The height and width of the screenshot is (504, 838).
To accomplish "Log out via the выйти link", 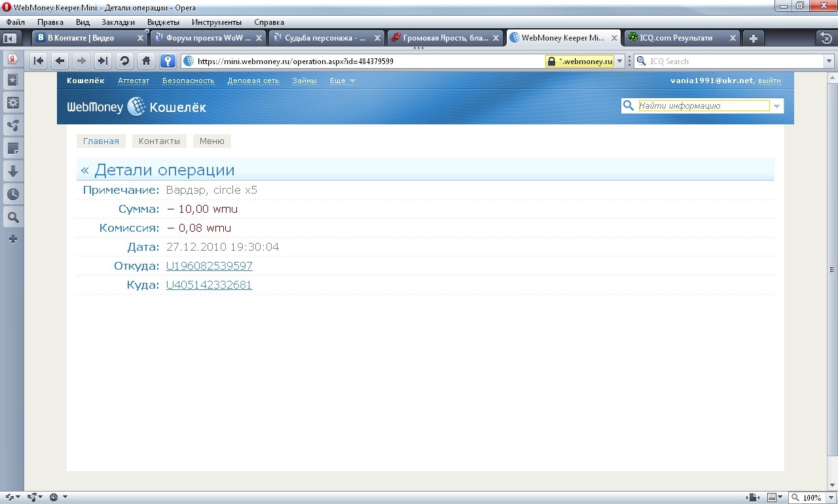I will click(x=769, y=81).
